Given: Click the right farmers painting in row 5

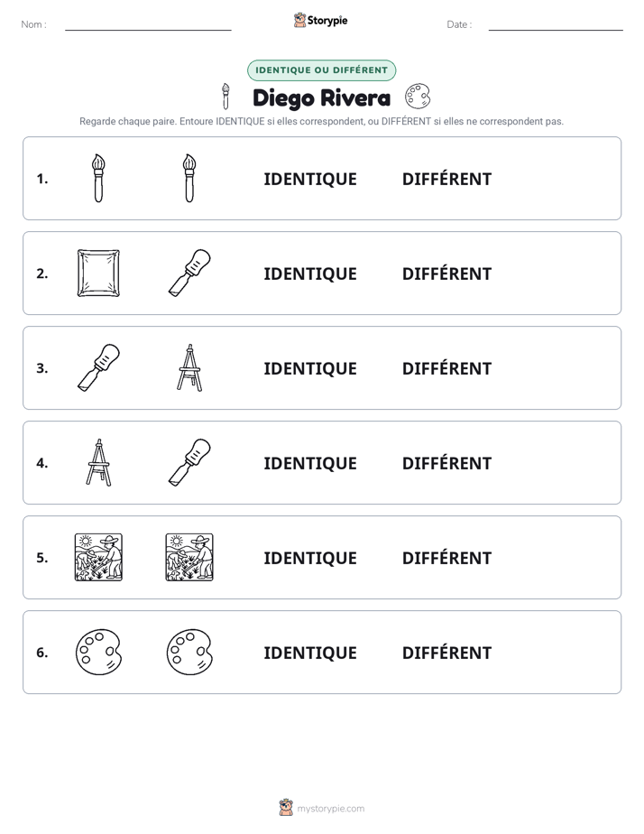Looking at the screenshot, I should click(189, 557).
